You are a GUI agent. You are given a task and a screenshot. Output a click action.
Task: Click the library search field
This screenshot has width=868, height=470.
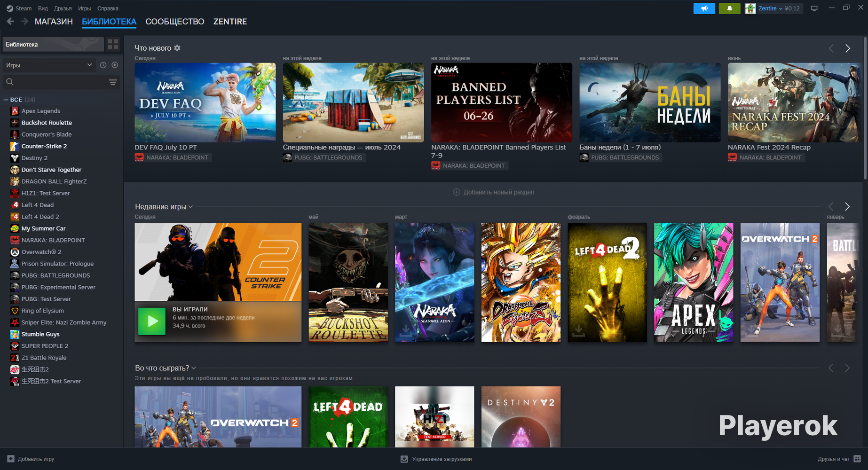click(61, 82)
